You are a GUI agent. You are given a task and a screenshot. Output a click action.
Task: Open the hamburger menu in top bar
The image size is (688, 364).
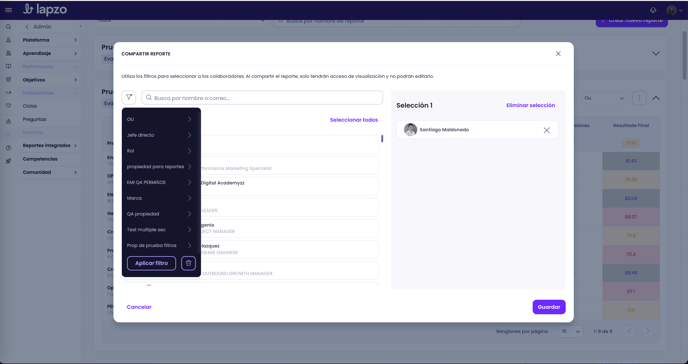pos(8,10)
